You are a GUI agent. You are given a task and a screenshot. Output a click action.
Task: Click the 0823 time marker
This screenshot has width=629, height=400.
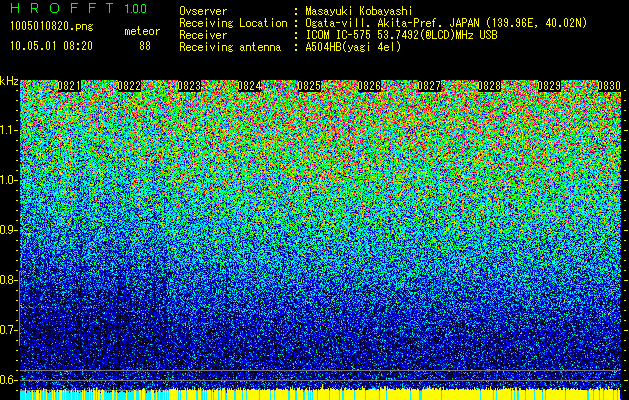(x=189, y=86)
